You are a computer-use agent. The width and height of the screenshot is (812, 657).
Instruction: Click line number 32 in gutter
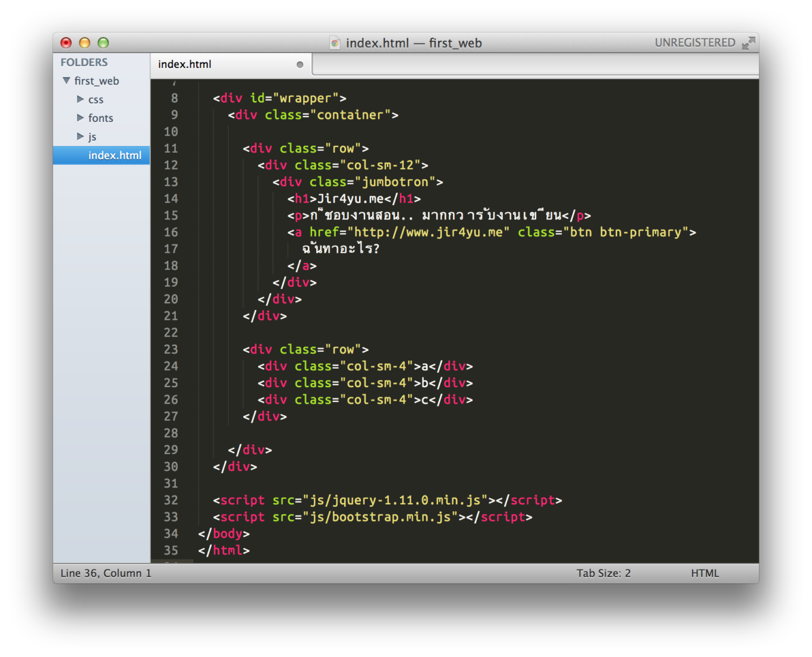click(171, 500)
